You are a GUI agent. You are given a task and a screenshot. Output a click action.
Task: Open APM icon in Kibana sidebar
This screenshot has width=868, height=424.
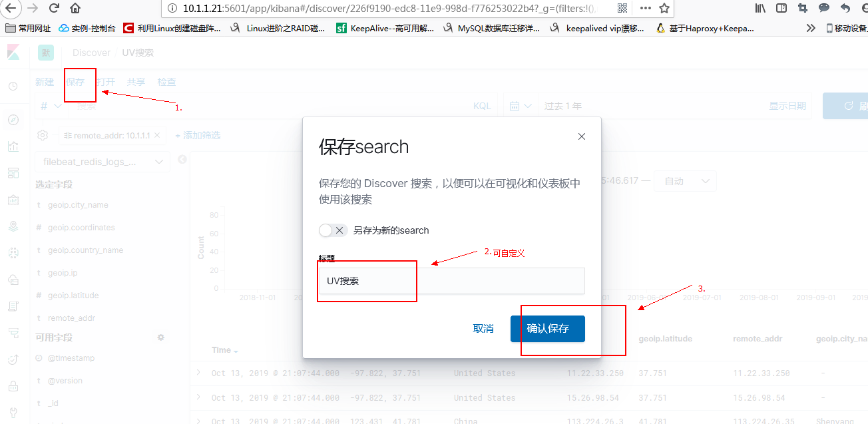[13, 333]
